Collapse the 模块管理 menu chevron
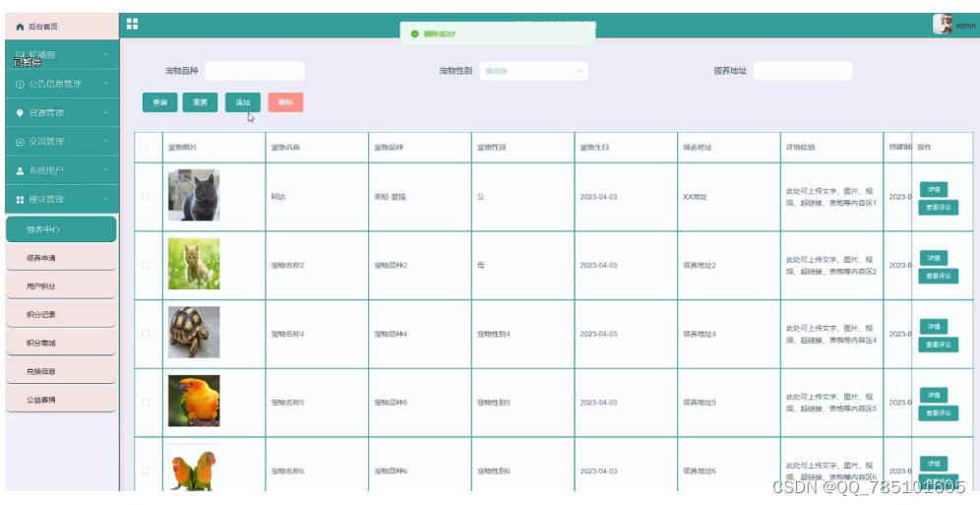 (x=105, y=200)
